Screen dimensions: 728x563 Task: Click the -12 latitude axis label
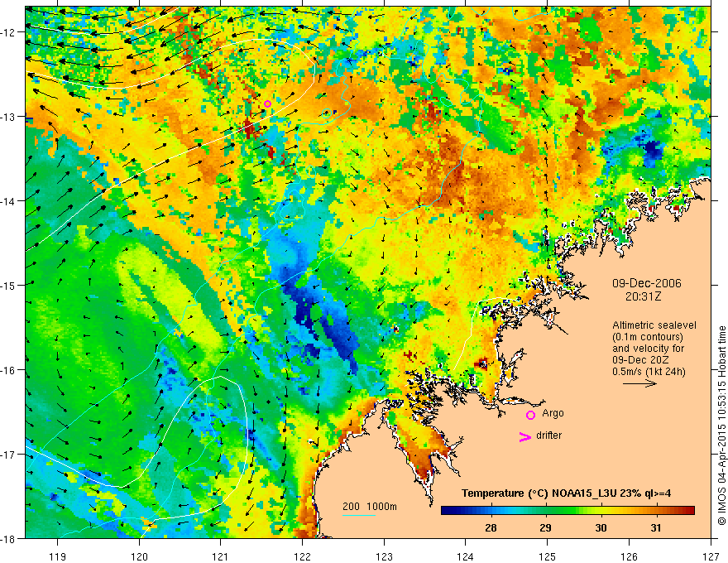pos(8,32)
